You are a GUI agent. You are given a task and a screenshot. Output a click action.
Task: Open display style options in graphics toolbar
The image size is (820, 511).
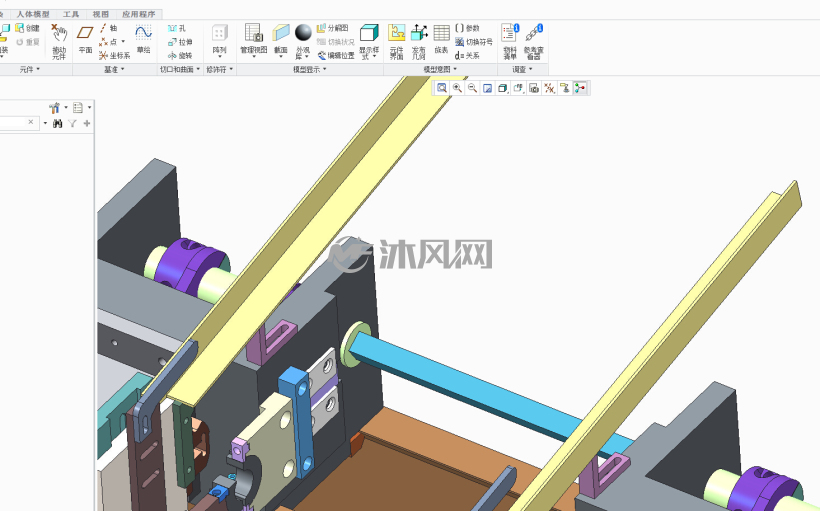(x=503, y=88)
